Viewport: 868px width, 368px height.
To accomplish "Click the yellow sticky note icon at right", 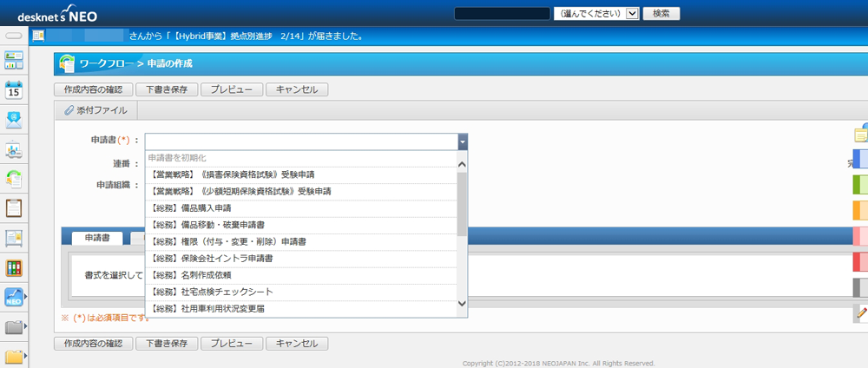I will [x=861, y=133].
